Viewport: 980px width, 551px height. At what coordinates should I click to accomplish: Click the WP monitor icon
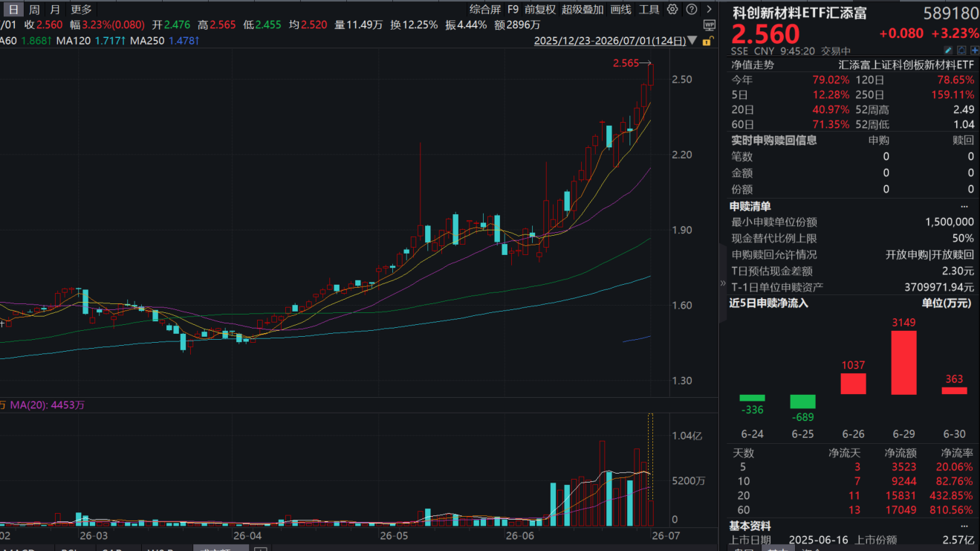coord(708,25)
